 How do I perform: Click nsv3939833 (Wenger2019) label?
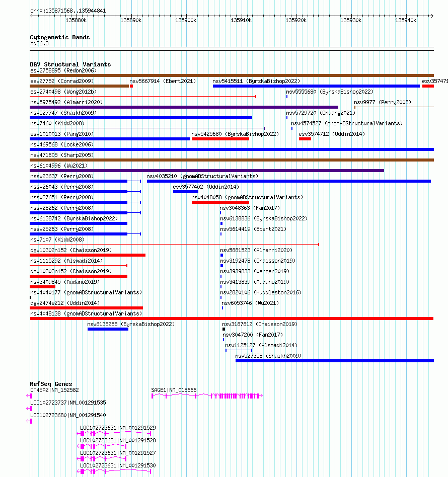[x=254, y=271]
